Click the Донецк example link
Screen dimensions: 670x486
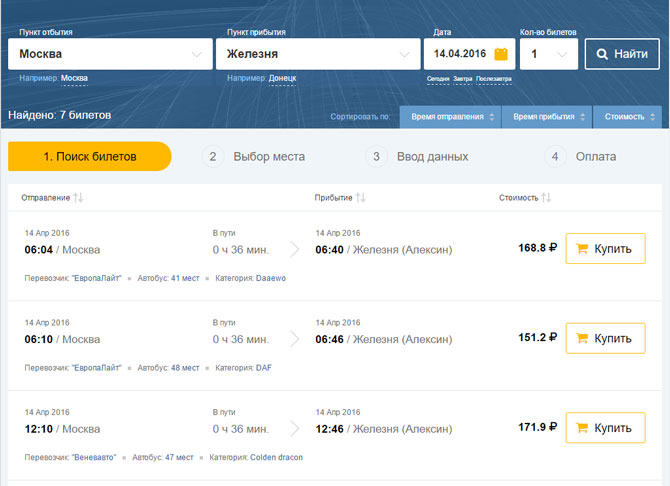pyautogui.click(x=282, y=78)
